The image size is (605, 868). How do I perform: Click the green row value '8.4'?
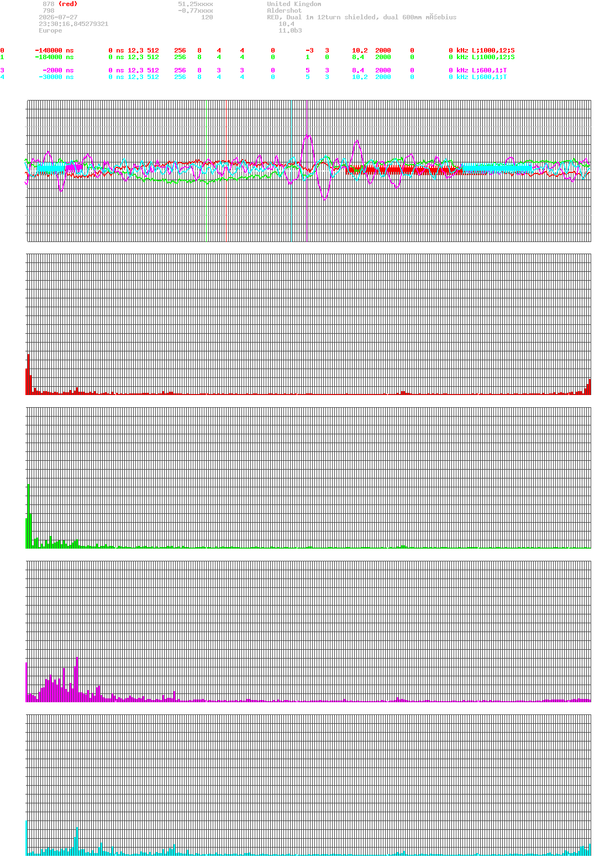pyautogui.click(x=358, y=57)
